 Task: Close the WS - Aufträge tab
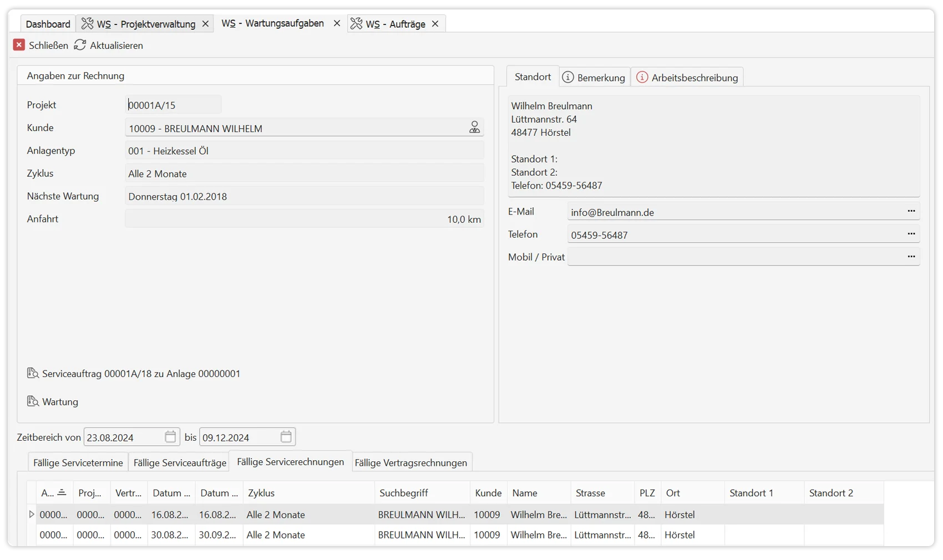click(435, 24)
